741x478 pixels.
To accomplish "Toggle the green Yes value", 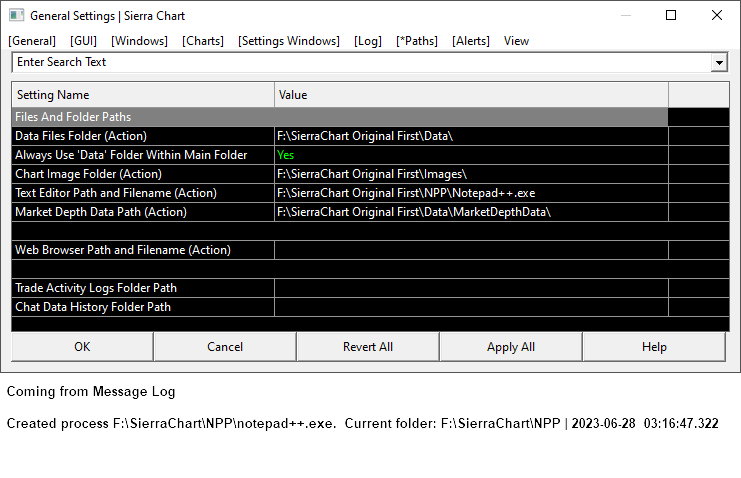I will 471,155.
